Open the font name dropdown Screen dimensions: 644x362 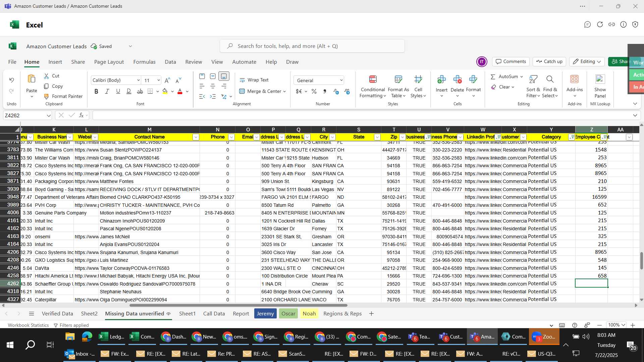138,80
